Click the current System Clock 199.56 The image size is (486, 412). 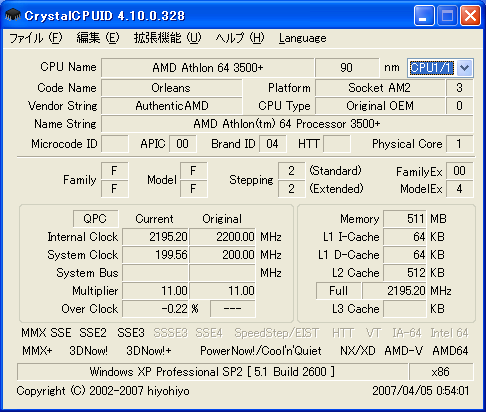click(x=155, y=255)
